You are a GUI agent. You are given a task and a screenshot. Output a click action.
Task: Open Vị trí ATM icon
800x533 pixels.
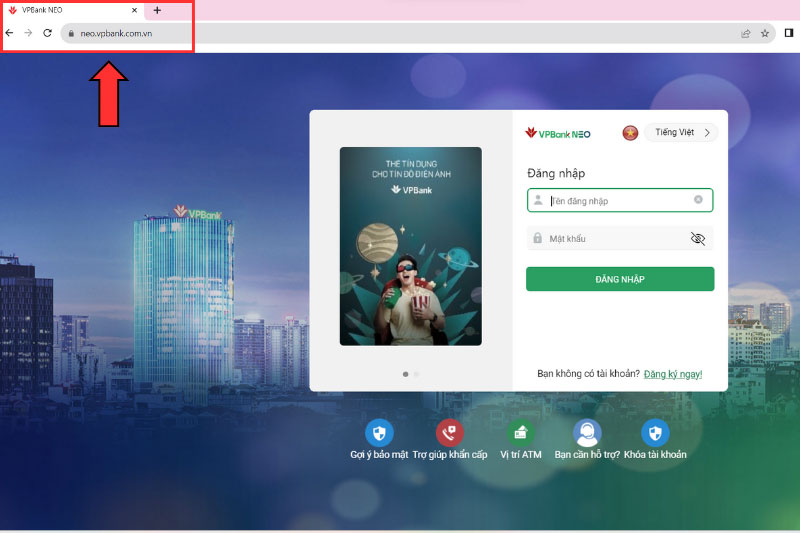click(520, 433)
